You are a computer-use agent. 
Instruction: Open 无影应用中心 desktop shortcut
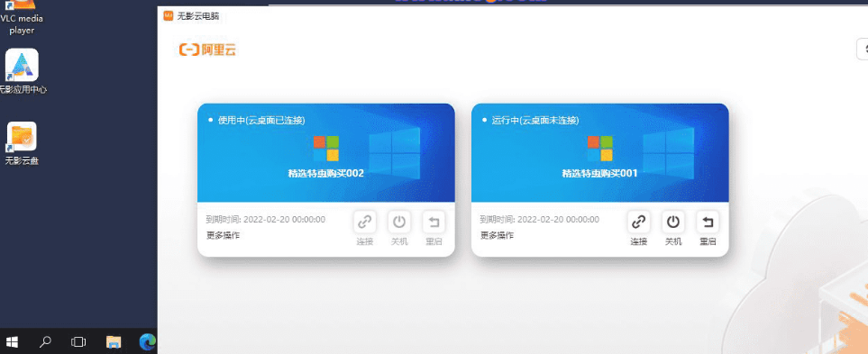(x=23, y=72)
